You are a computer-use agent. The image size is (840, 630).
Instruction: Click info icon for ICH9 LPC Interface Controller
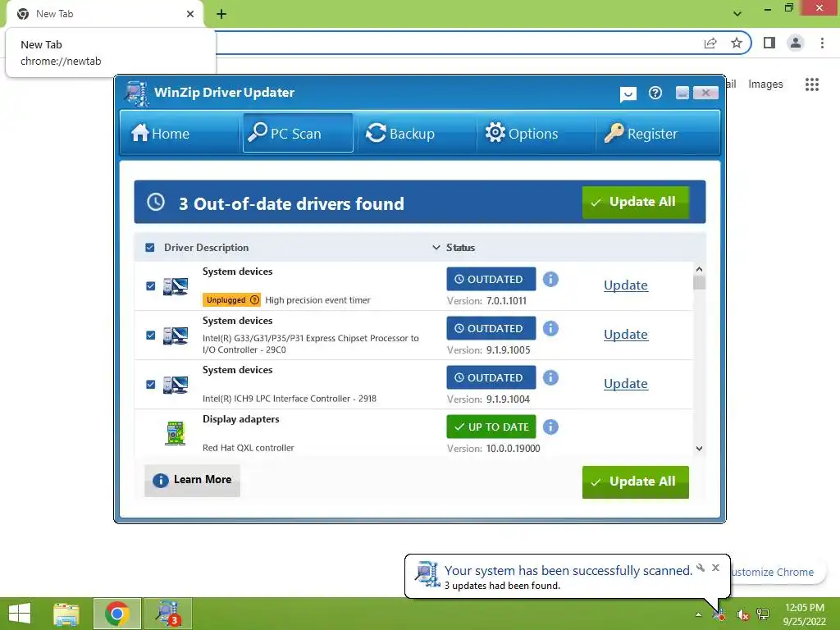click(x=550, y=377)
